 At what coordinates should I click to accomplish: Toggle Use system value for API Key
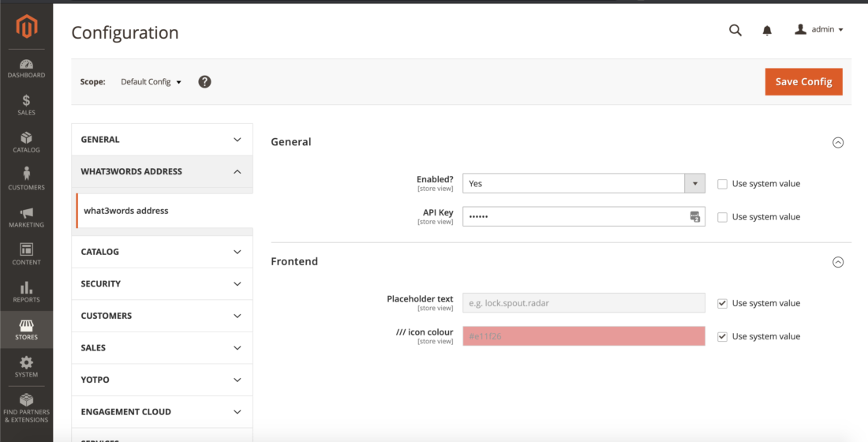(x=722, y=217)
